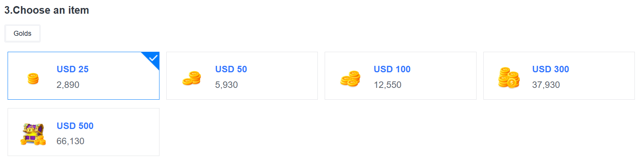The width and height of the screenshot is (644, 164).
Task: Pick the USD 100 price label
Action: [392, 69]
